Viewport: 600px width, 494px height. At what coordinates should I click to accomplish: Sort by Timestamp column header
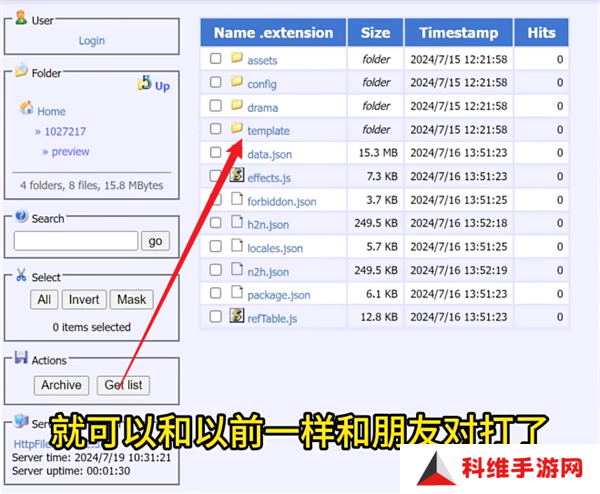click(459, 33)
